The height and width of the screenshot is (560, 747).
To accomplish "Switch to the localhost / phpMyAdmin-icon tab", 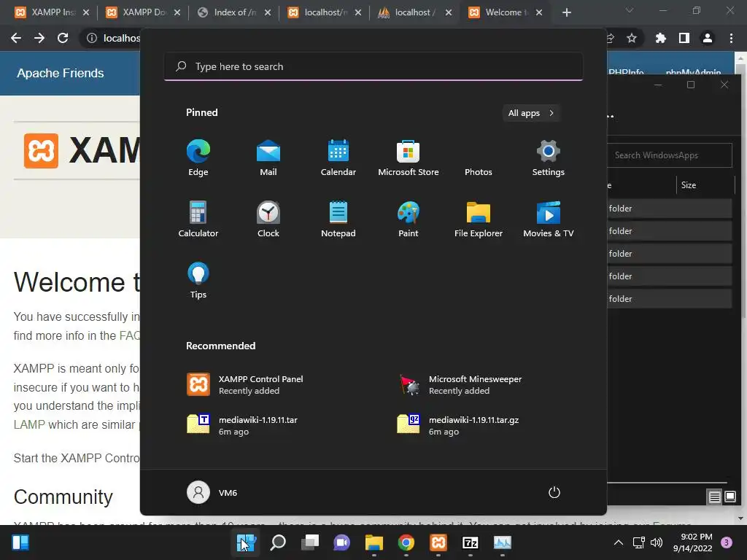I will point(414,12).
